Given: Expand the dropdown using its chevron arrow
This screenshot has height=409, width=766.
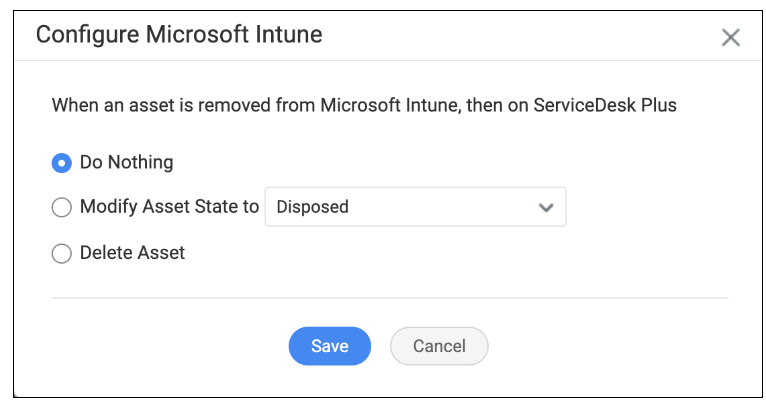Looking at the screenshot, I should tap(546, 207).
